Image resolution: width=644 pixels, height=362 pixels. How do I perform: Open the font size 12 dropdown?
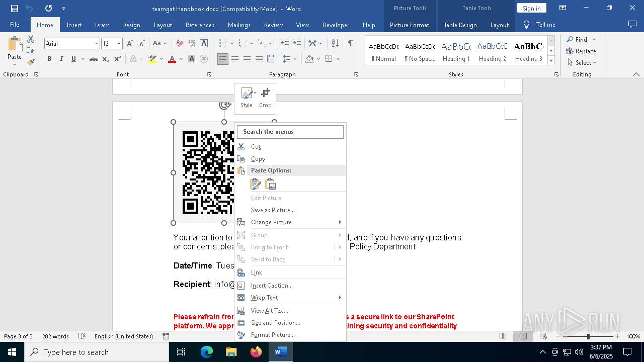pyautogui.click(x=119, y=44)
